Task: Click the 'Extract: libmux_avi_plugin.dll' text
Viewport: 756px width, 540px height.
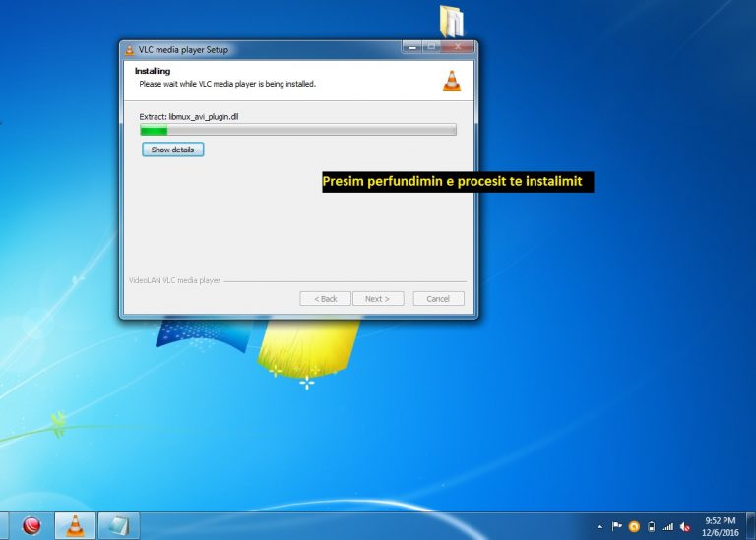Action: click(189, 117)
